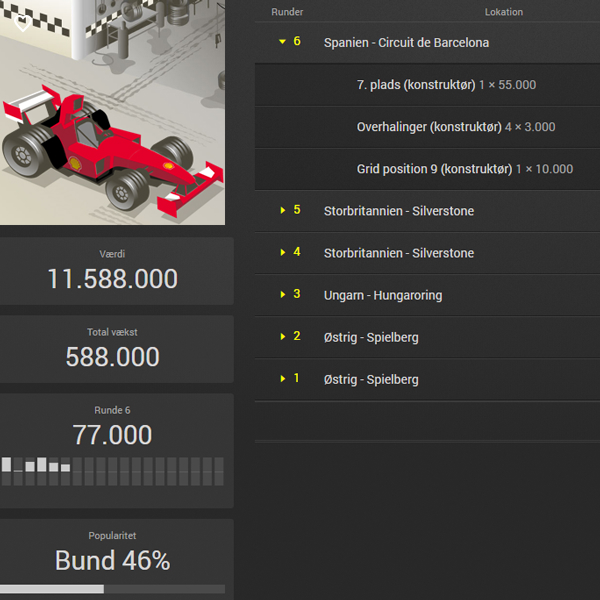Expand round 3 arrow for Hungaroring

pos(283,294)
